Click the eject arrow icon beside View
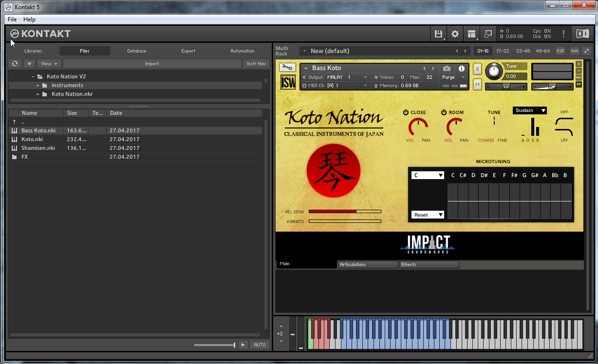Screen dimensions: 598x364 click(x=29, y=64)
